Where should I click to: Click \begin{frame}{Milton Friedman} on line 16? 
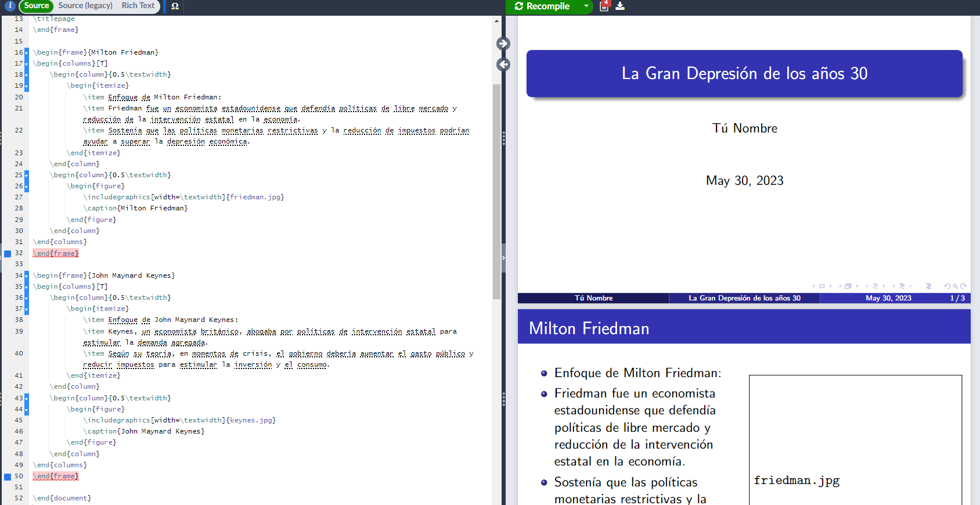(96, 53)
